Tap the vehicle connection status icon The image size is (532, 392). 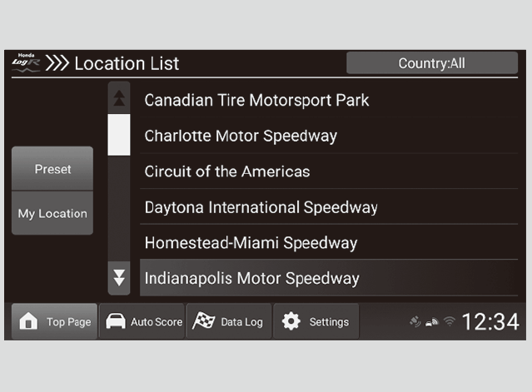432,322
